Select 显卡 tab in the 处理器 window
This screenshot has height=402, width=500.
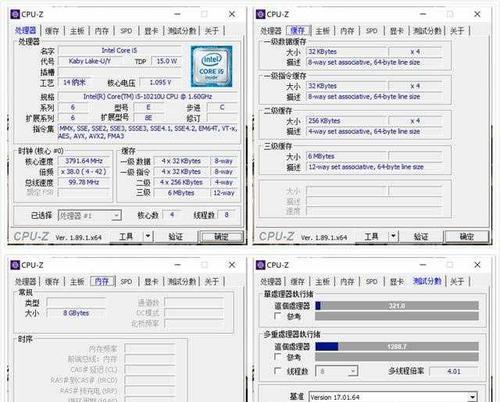coord(151,31)
